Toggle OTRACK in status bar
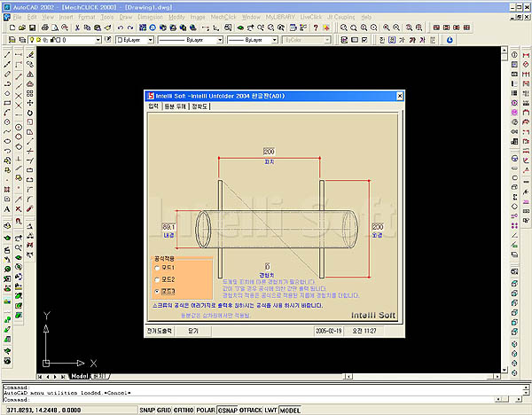The image size is (532, 415). 251,410
